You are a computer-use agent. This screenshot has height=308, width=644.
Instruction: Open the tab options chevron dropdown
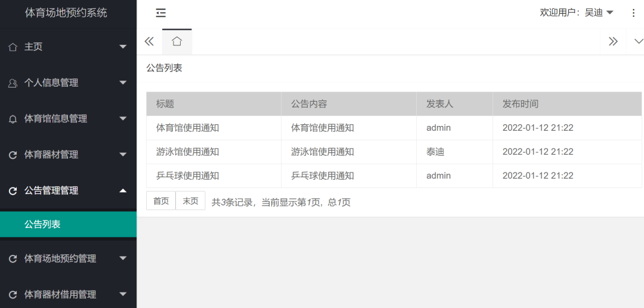click(x=639, y=41)
